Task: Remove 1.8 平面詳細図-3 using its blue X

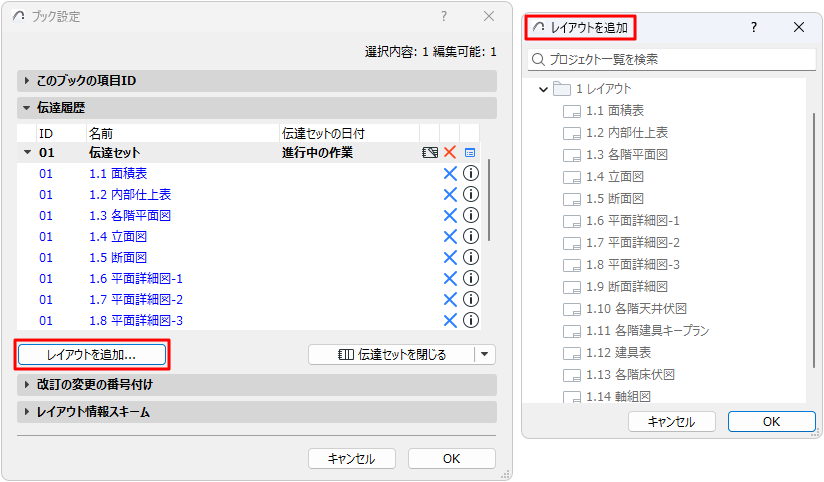Action: tap(450, 321)
